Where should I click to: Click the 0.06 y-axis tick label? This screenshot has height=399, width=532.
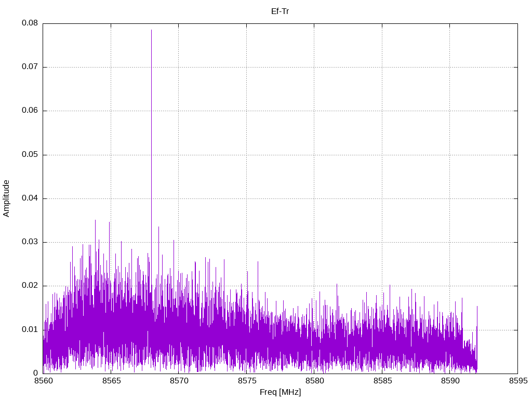[x=30, y=111]
